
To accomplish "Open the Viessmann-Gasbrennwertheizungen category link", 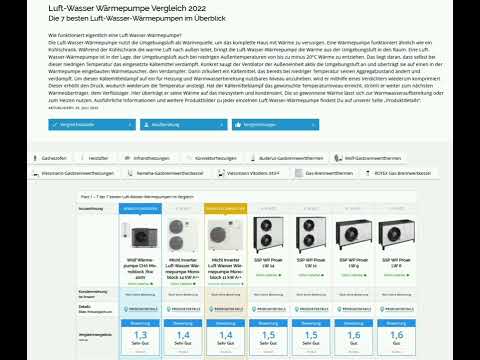I will 77,173.
